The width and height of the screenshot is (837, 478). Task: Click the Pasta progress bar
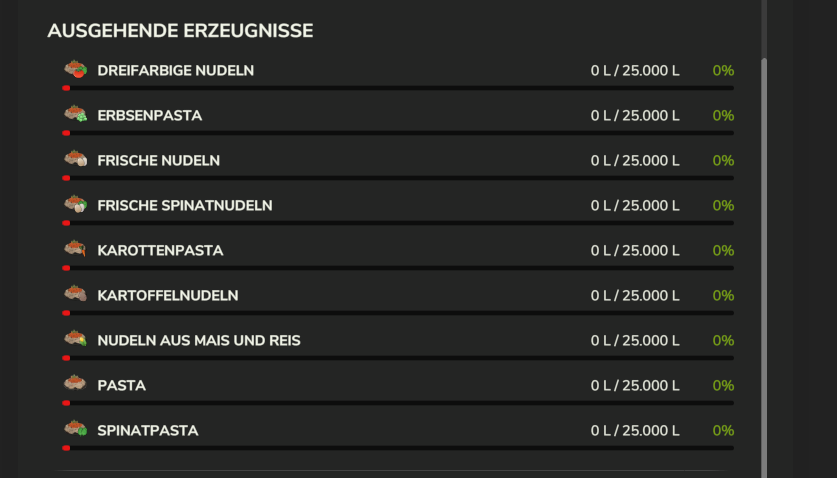click(398, 403)
